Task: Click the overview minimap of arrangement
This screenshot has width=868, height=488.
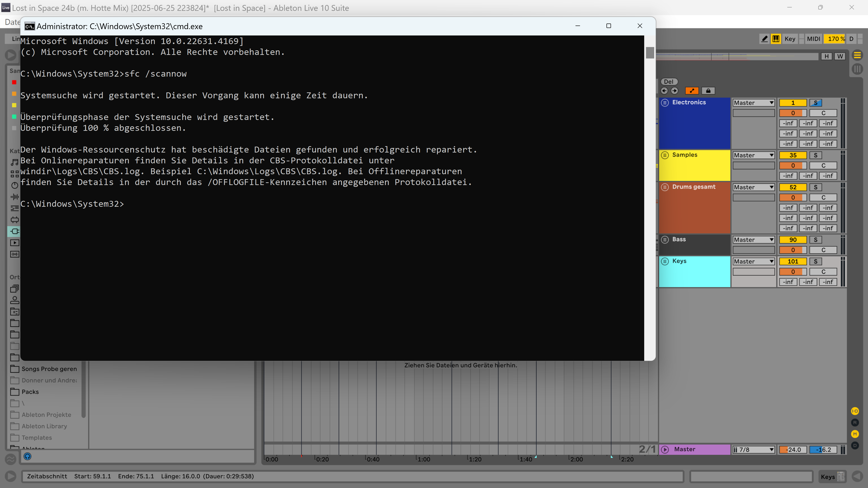Action: click(x=737, y=56)
